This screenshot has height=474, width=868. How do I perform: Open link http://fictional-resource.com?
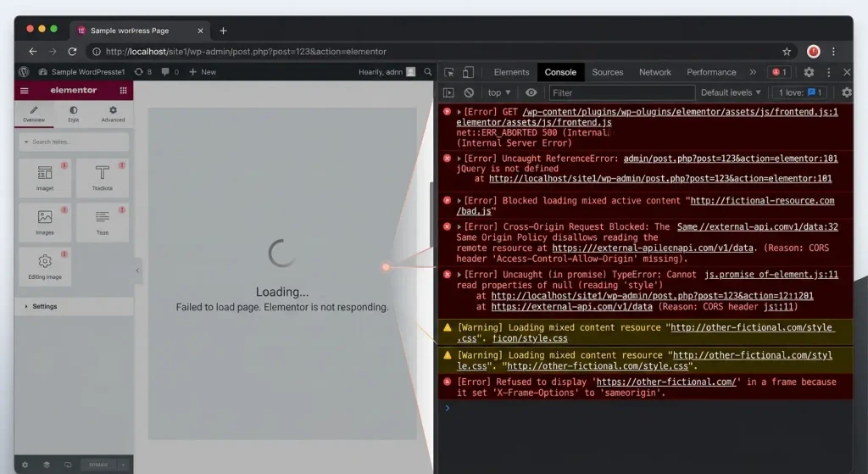pyautogui.click(x=762, y=200)
